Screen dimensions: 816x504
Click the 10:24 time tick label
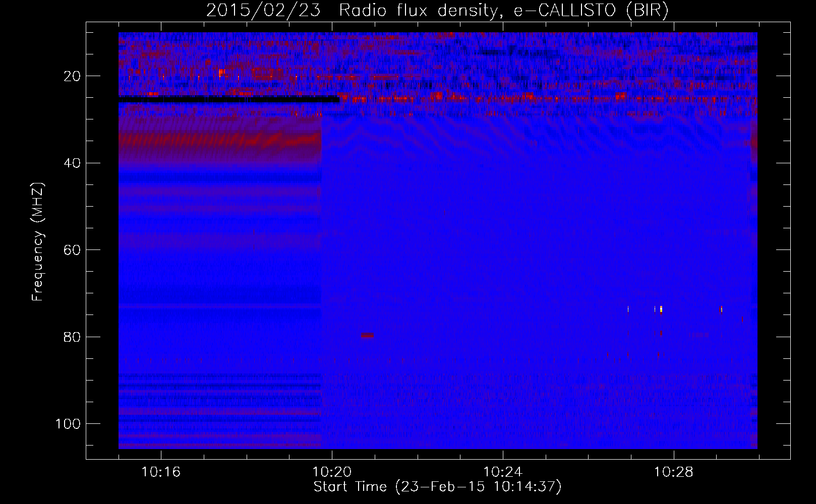tap(503, 472)
